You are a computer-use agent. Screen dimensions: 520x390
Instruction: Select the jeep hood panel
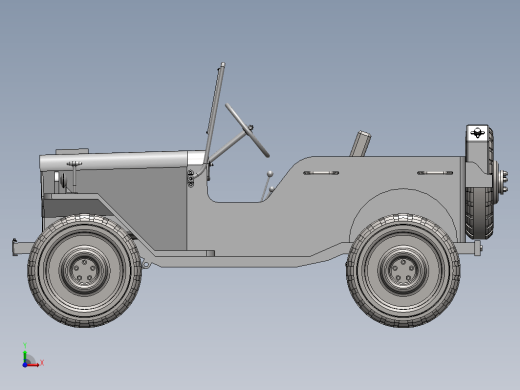click(113, 160)
